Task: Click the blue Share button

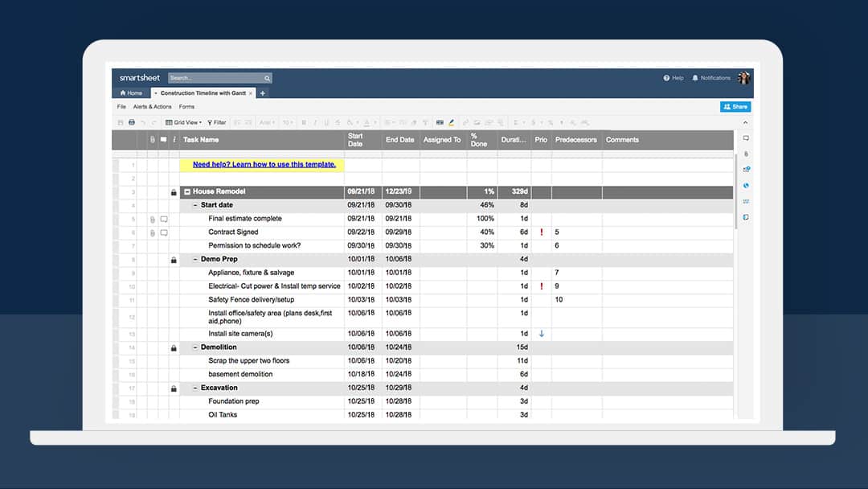Action: coord(735,106)
